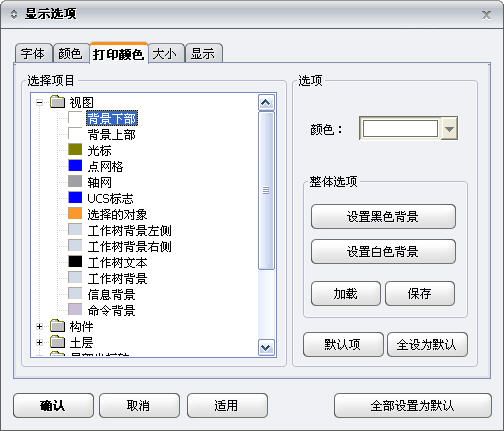Click the 设置白色背景 button

tap(383, 252)
